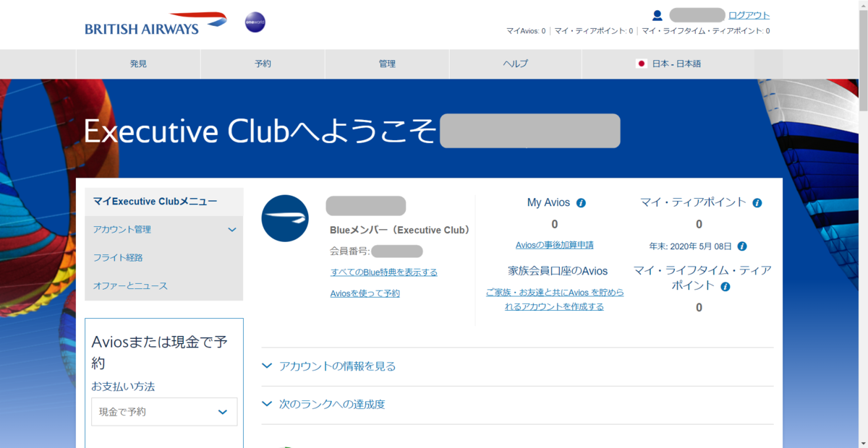Click the British Airways logo

(156, 24)
